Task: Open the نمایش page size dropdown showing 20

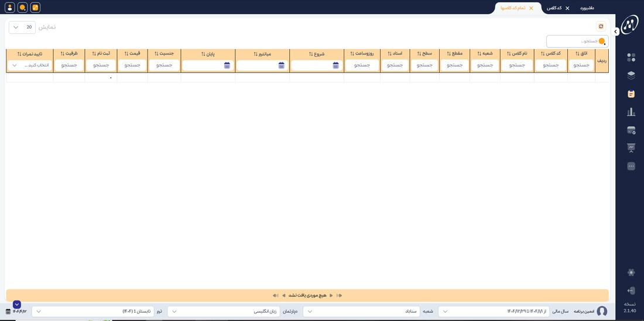Action: [x=22, y=27]
